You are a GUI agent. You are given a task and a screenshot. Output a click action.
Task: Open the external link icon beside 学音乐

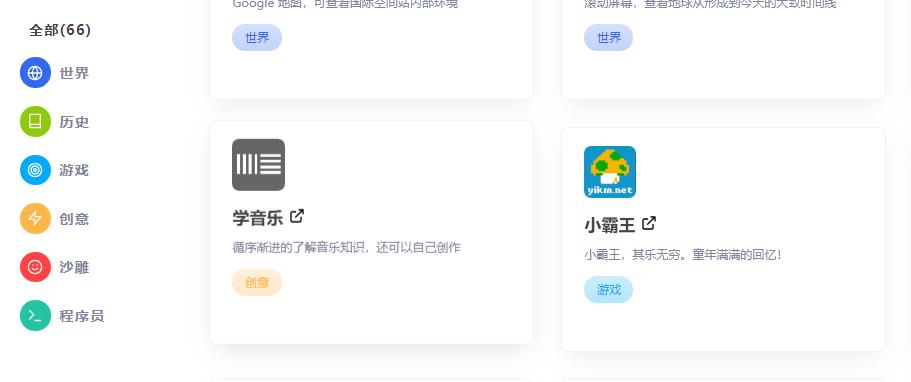(297, 216)
